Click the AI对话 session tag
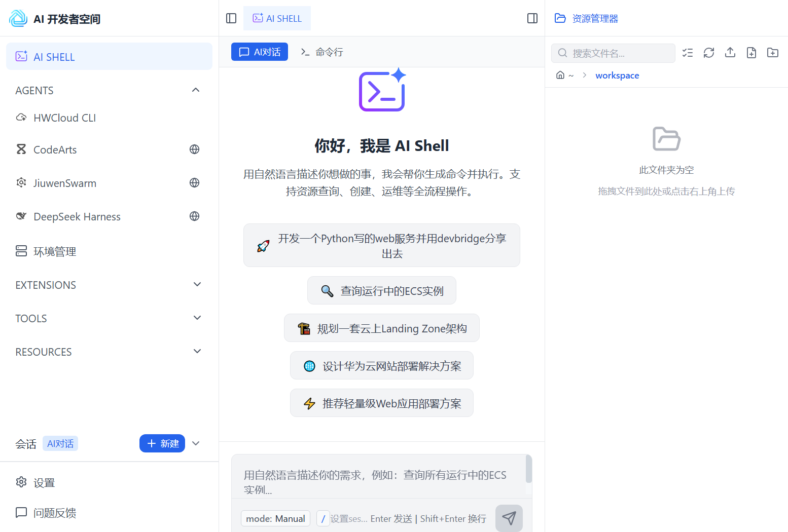 click(x=60, y=443)
